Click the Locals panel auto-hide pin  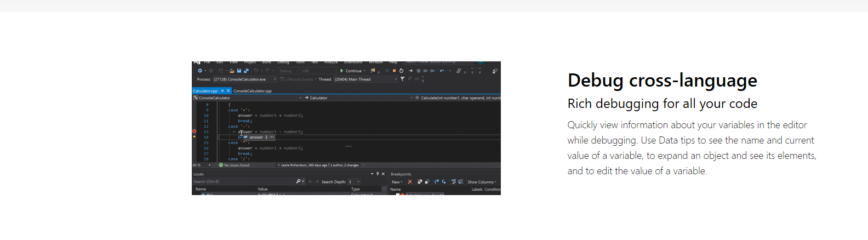[x=378, y=174]
